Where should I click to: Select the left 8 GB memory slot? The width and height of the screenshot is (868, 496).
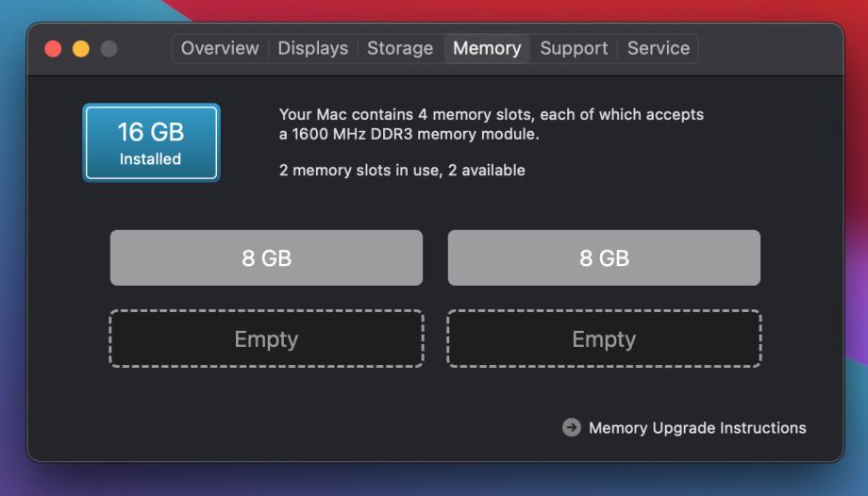(266, 257)
